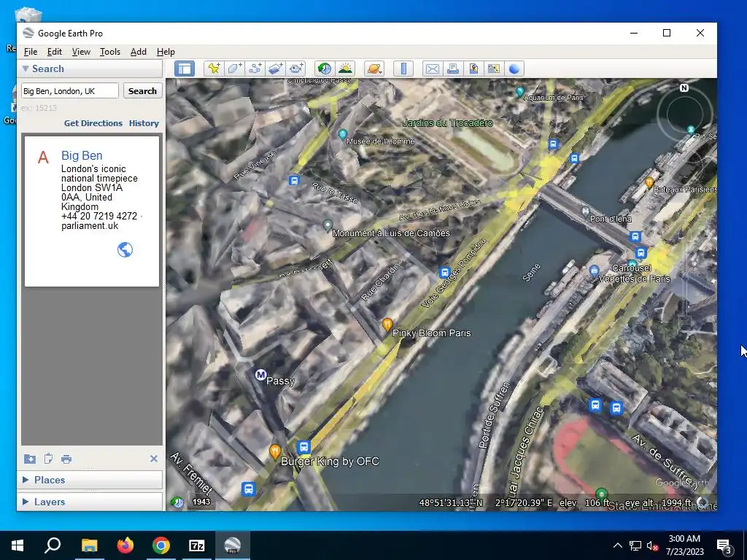Screen dimensions: 747x560
Task: Open Windows Start menu
Action: [x=18, y=545]
